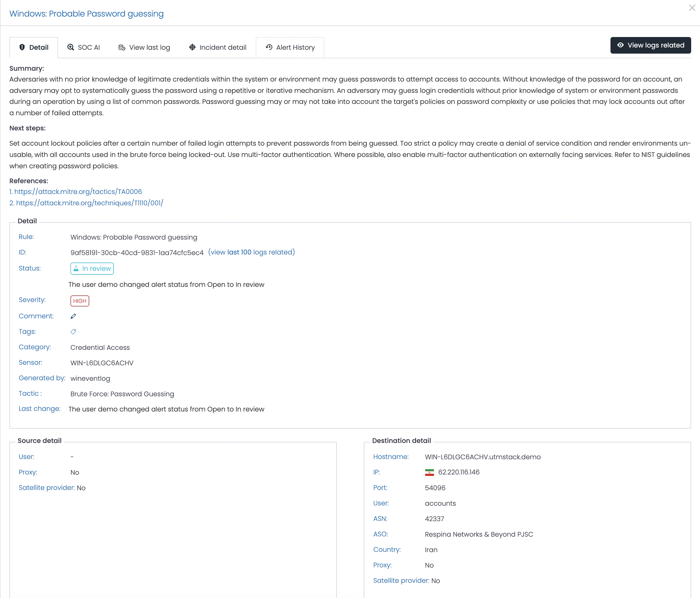Open the MITRE tactics TA0006 reference link

tap(78, 192)
